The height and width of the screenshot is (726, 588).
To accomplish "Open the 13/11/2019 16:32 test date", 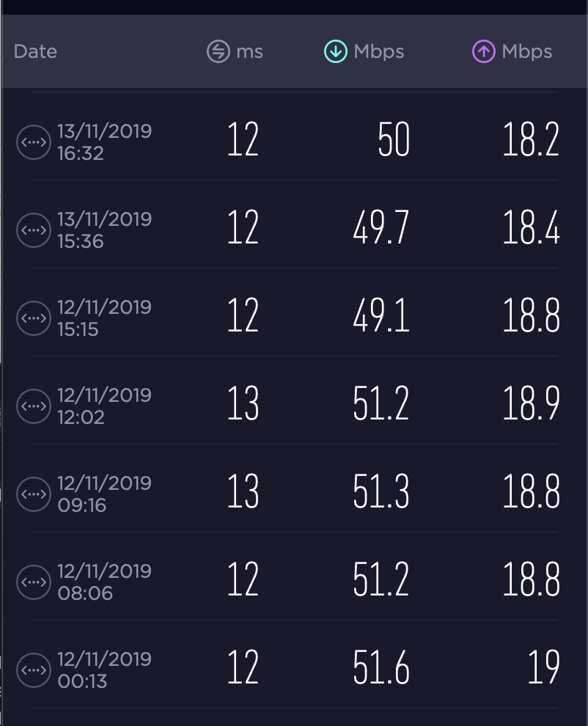I will (x=104, y=142).
